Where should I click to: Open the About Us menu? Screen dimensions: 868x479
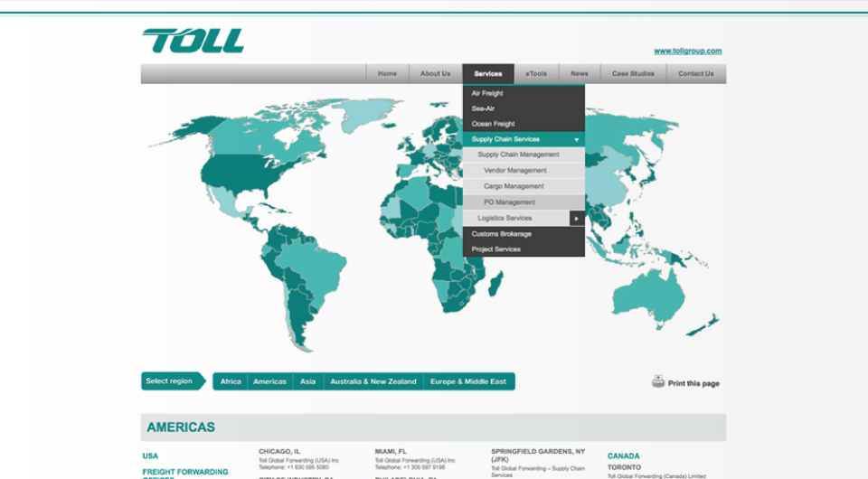[435, 73]
